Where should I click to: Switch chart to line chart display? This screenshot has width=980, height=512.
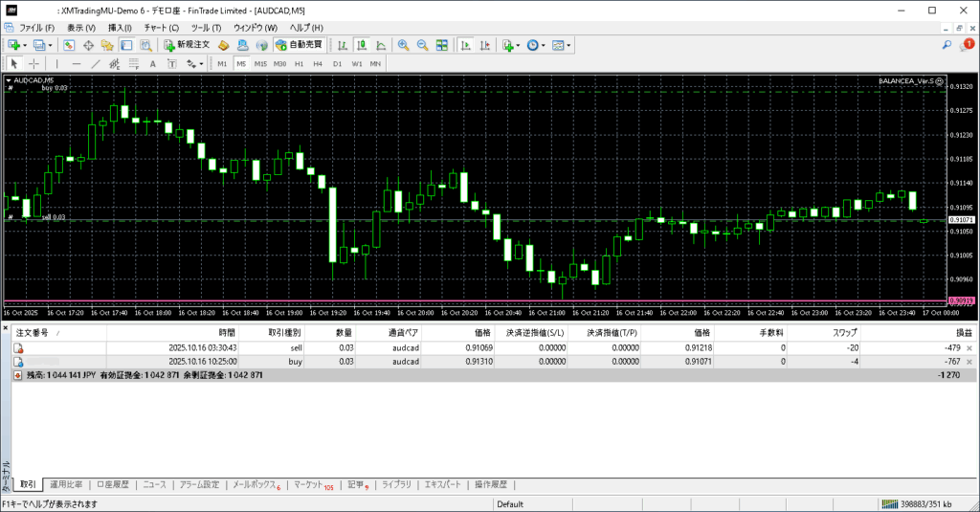pos(381,45)
